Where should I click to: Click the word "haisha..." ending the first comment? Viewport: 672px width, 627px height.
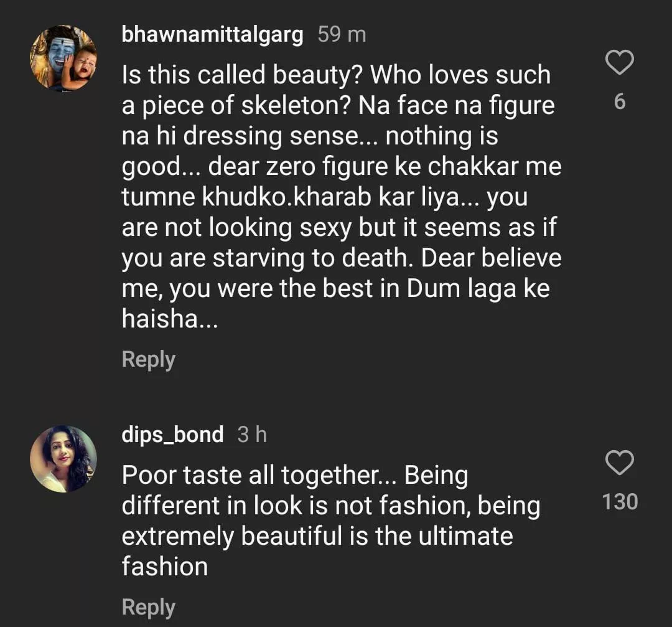pyautogui.click(x=169, y=320)
